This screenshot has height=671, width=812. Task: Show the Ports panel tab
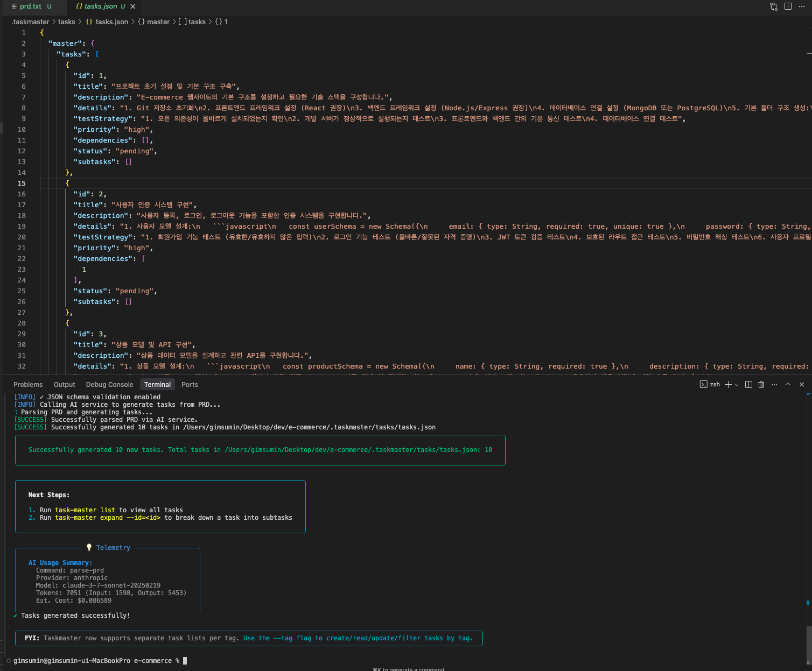[x=190, y=384]
